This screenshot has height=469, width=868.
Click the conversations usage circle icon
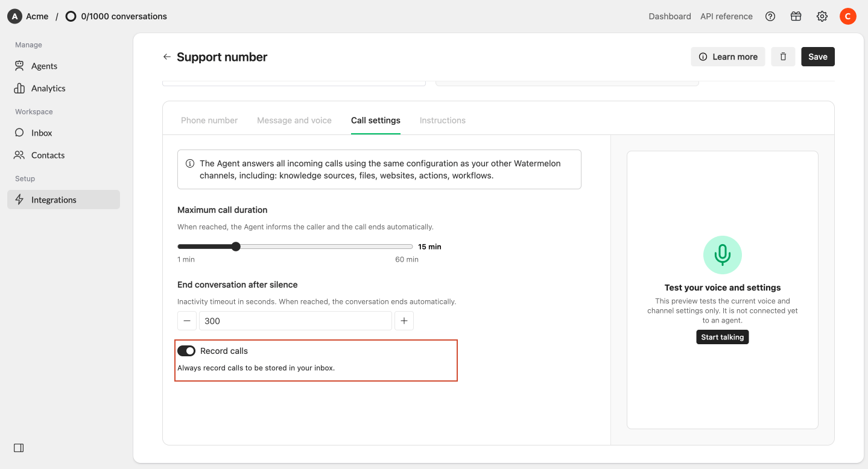click(x=71, y=16)
